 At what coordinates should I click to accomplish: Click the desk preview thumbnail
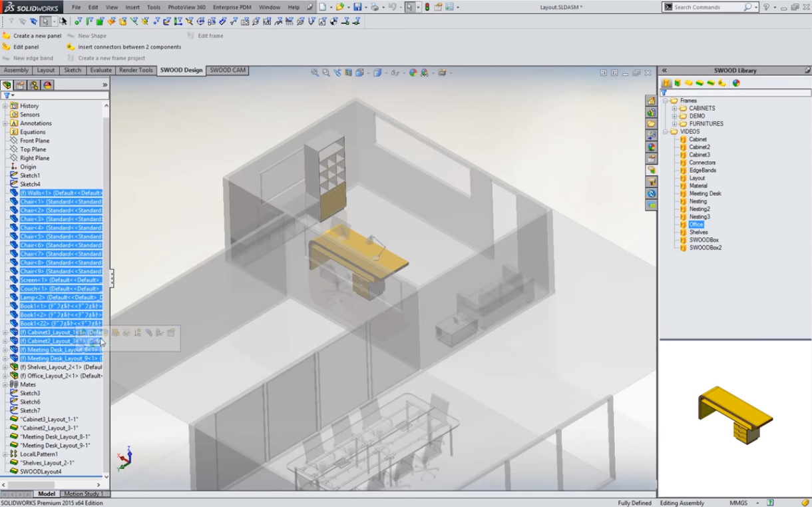734,415
